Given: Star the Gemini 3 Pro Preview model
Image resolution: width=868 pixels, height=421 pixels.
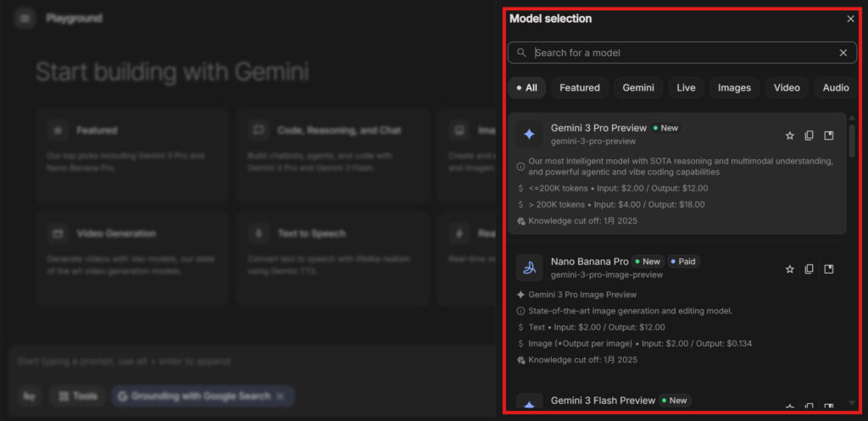Looking at the screenshot, I should [x=790, y=136].
